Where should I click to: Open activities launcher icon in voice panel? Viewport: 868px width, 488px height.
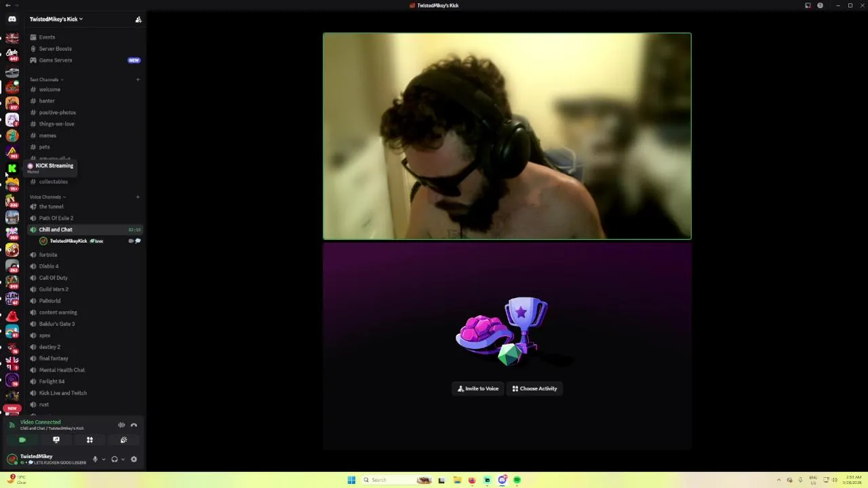pos(90,440)
